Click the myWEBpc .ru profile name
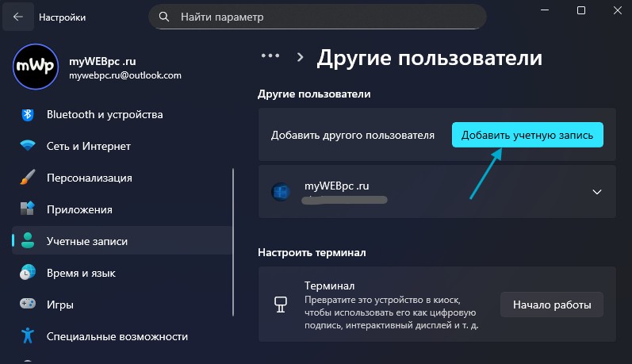Screen dimensions: 632x364 click(102, 61)
